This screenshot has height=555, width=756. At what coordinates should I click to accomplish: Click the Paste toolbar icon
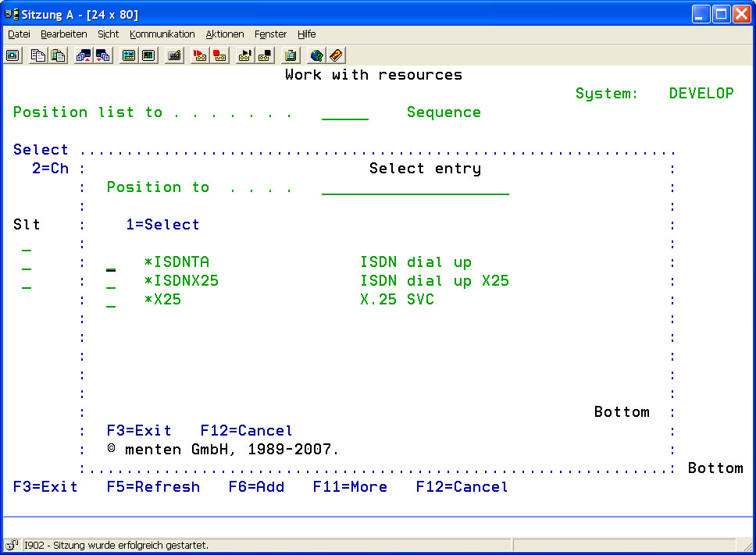point(58,55)
